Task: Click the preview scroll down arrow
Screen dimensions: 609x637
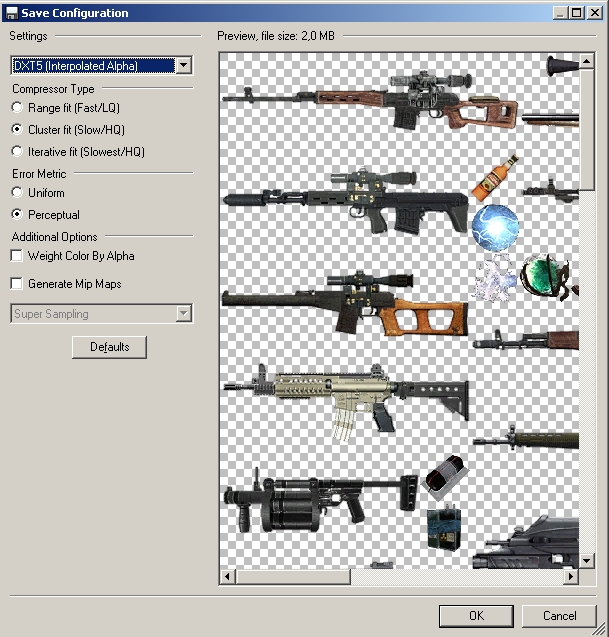Action: click(586, 561)
